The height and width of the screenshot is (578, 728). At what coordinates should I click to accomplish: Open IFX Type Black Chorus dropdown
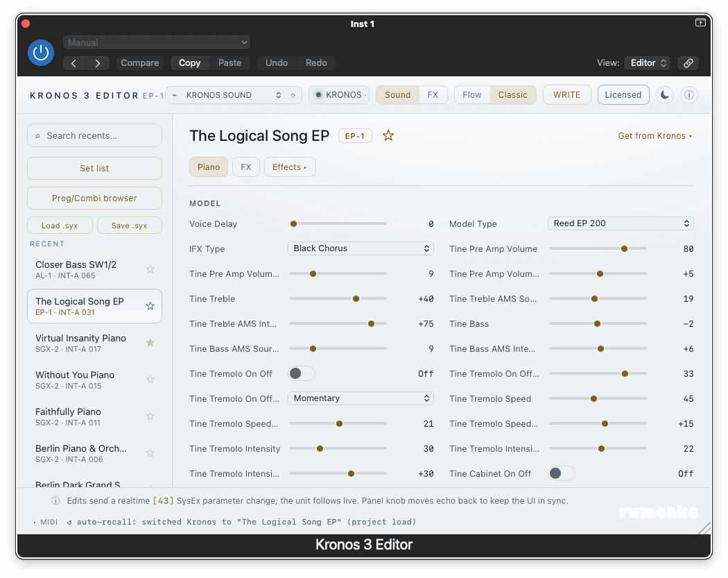tap(361, 248)
